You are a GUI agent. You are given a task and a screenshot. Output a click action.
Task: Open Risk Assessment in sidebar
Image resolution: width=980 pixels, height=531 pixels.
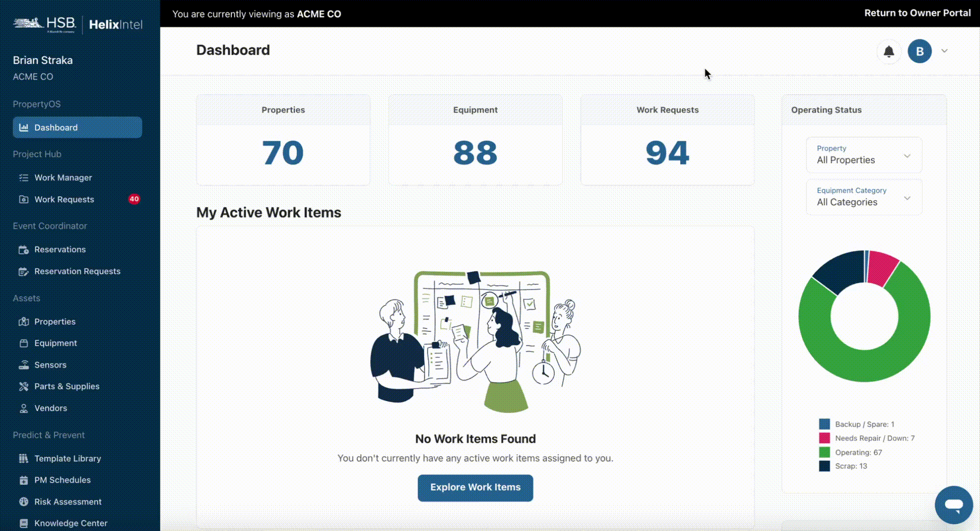tap(68, 501)
